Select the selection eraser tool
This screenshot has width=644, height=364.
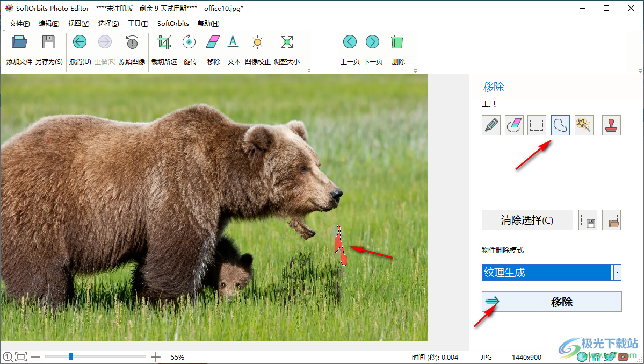click(x=514, y=125)
